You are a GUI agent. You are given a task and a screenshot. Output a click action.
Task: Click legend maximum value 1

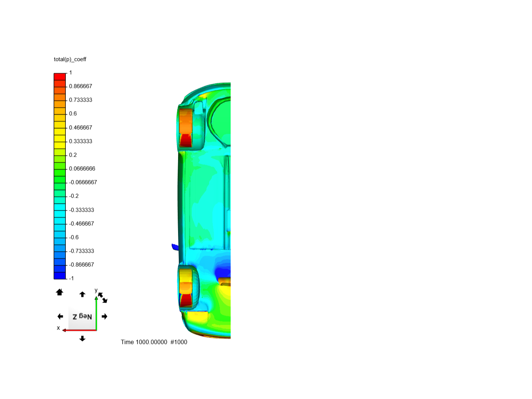tap(71, 72)
